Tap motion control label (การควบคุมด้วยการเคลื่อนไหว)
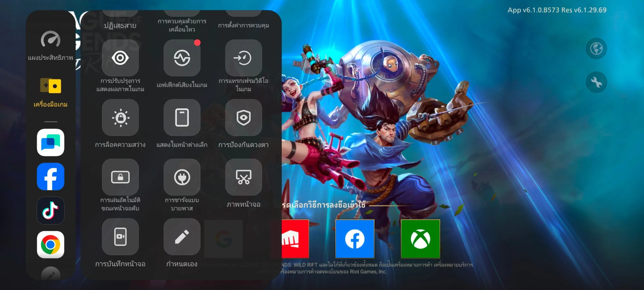 click(182, 25)
